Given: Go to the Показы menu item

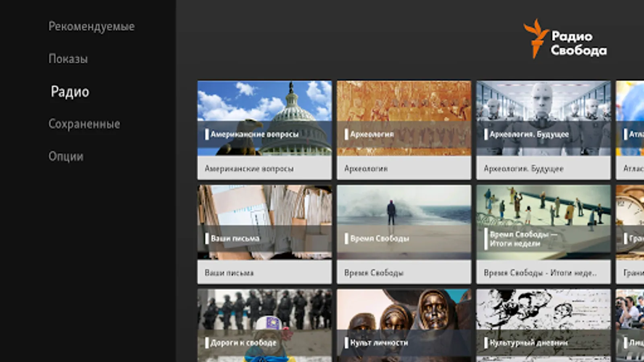Looking at the screenshot, I should 68,59.
